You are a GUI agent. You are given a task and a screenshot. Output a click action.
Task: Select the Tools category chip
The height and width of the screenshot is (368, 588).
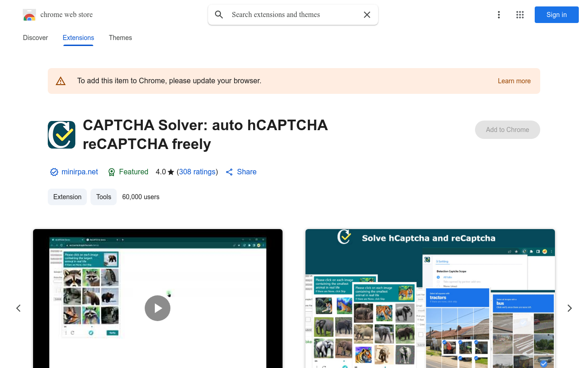click(104, 197)
